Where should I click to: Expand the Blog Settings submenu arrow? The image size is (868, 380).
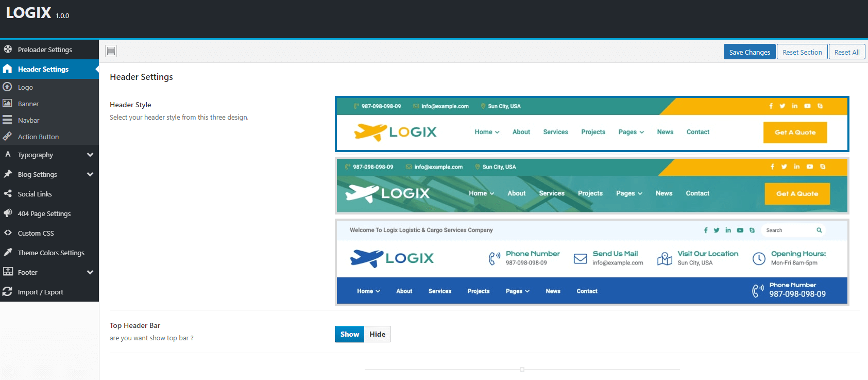pos(90,174)
